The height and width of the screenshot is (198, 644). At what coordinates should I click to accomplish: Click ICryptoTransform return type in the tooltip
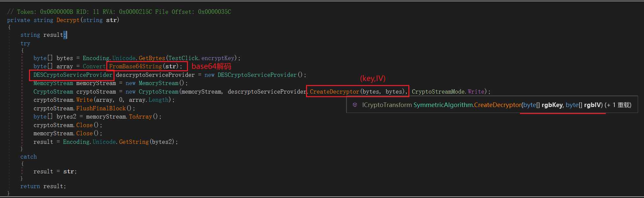387,105
